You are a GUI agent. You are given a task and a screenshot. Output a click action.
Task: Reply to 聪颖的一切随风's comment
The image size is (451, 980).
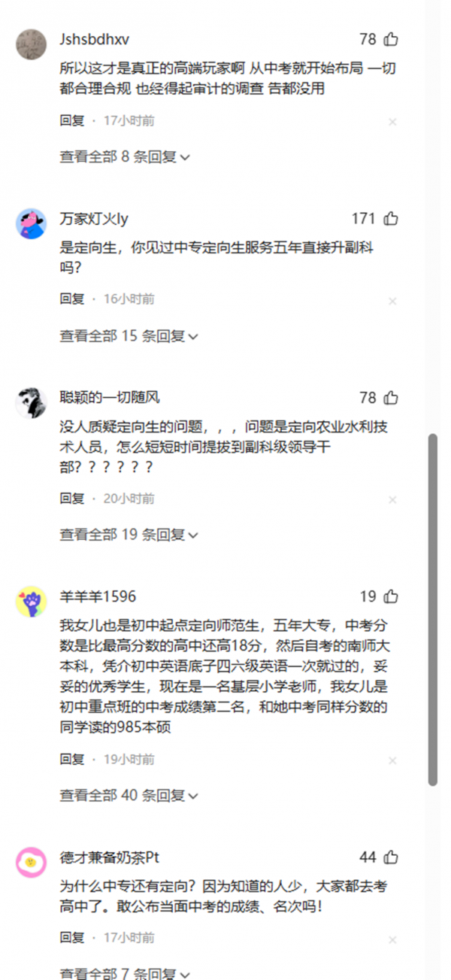(72, 498)
